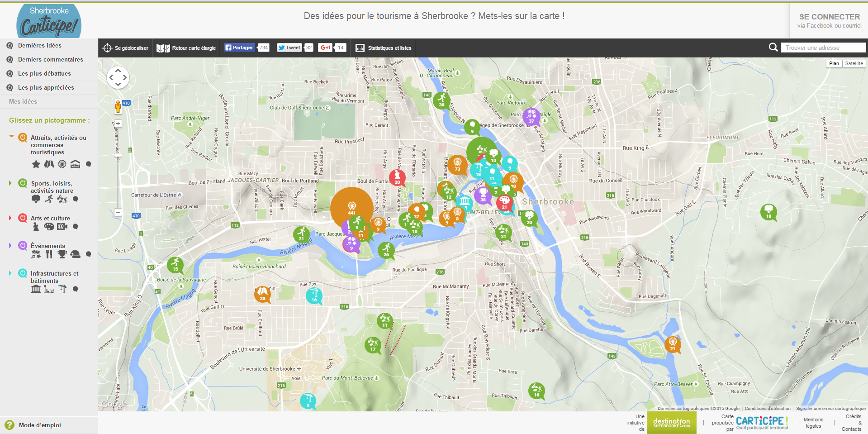This screenshot has width=868, height=434.
Task: Choose the bed lodging pictogram
Action: tap(75, 164)
